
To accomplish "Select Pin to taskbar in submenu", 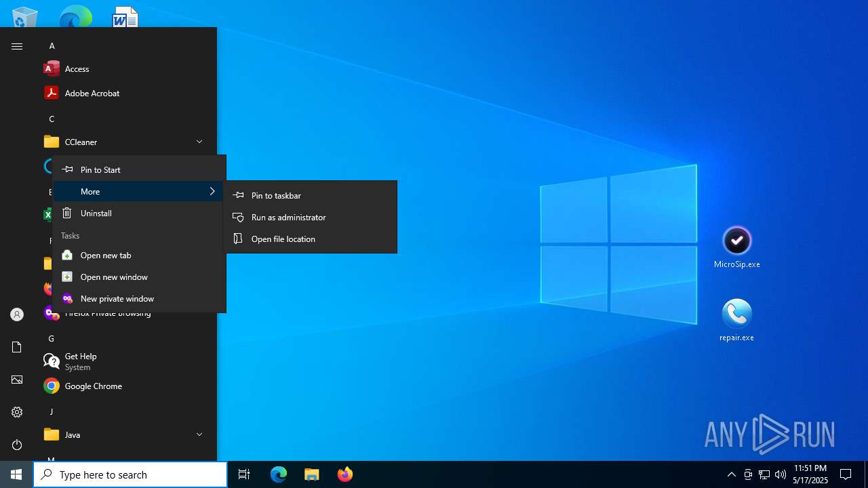I will pyautogui.click(x=310, y=195).
